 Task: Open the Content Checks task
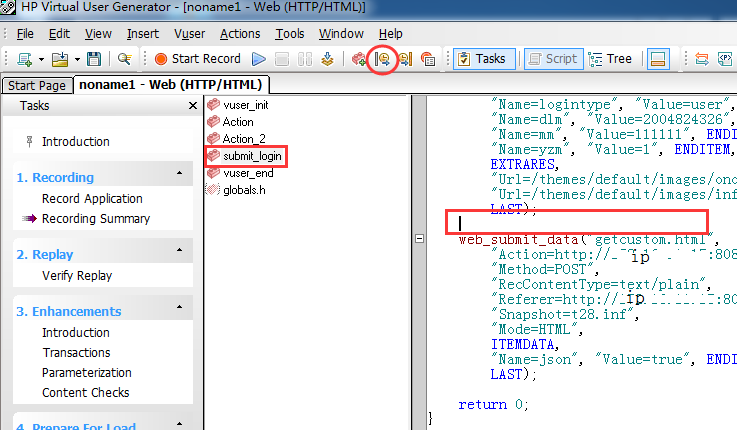pyautogui.click(x=86, y=392)
